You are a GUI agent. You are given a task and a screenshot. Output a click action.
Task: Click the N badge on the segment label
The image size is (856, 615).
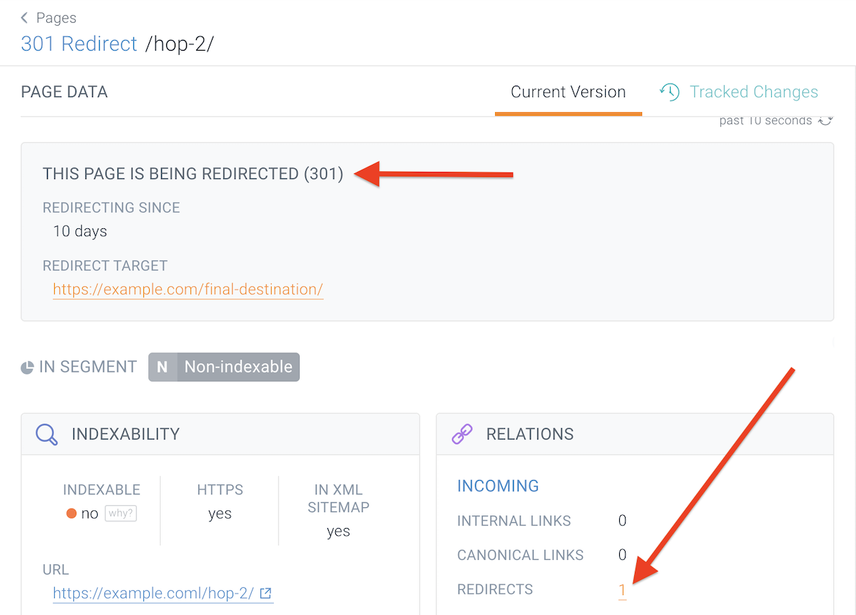pyautogui.click(x=161, y=366)
